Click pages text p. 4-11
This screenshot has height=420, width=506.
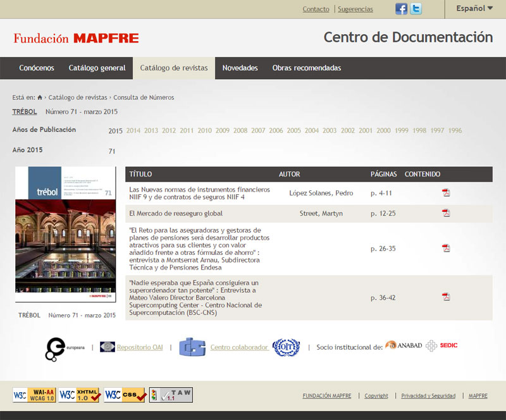381,193
